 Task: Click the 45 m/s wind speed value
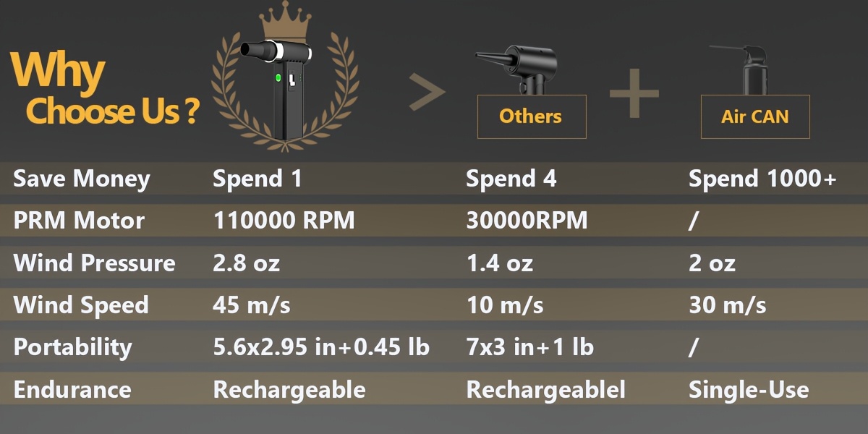(x=252, y=305)
